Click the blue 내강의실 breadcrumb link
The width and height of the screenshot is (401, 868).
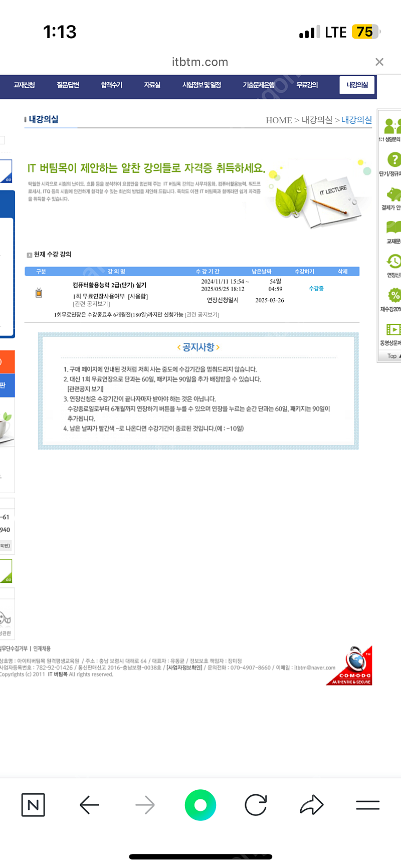click(356, 120)
